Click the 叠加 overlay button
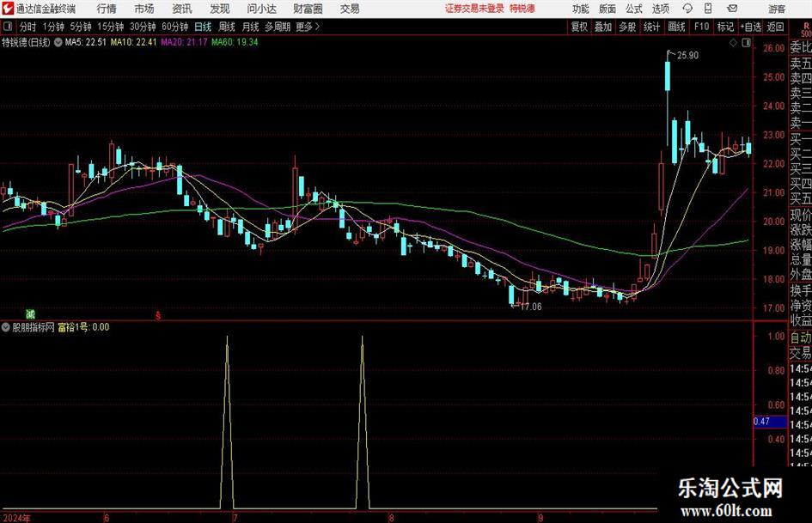812x523 pixels. [603, 27]
